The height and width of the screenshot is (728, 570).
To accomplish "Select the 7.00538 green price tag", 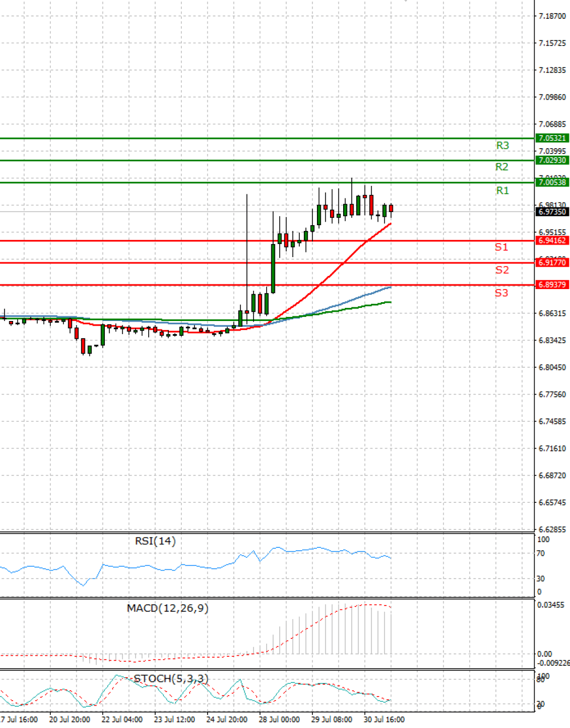I will pos(552,182).
